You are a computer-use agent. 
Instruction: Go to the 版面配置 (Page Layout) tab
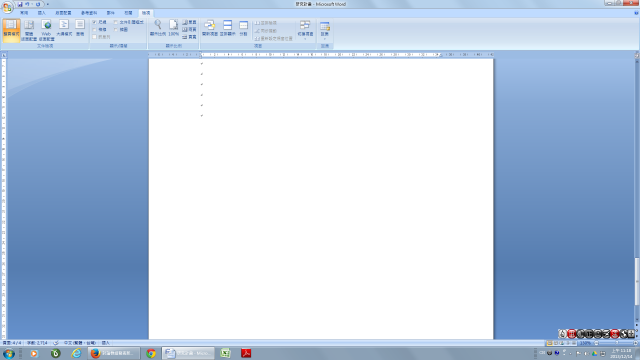[x=63, y=13]
